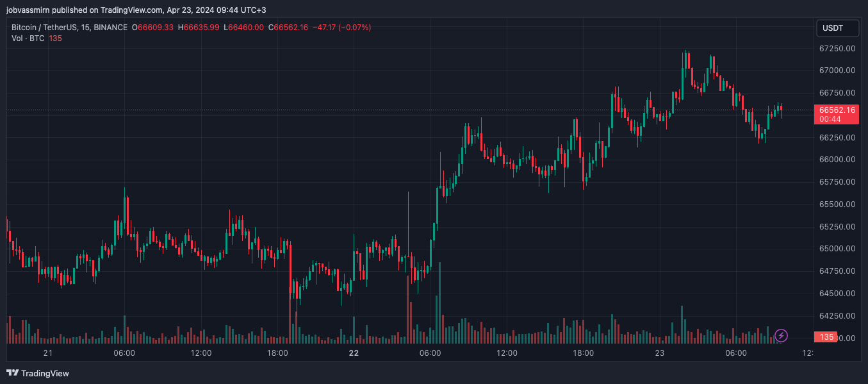Viewport: 868px width, 384px height.
Task: Click the −47.17 (−0.07%) change value
Action: click(x=341, y=28)
